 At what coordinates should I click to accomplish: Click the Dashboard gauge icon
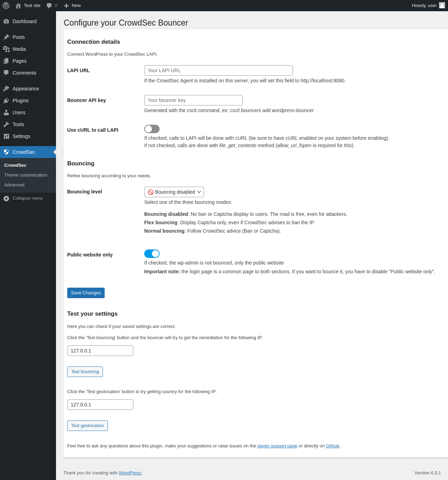[6, 21]
